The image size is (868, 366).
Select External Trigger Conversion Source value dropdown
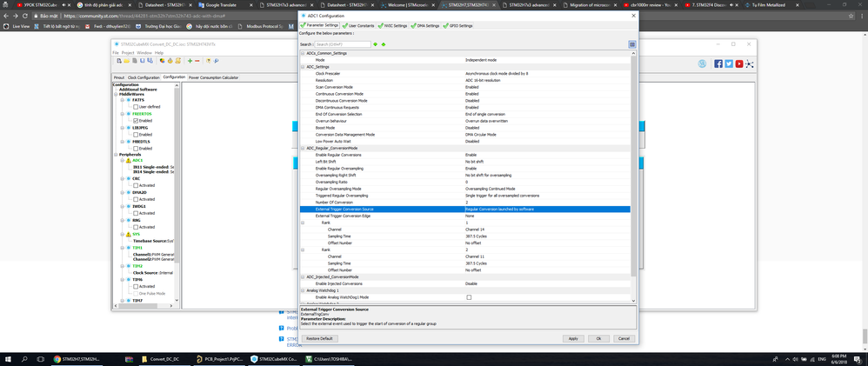(x=547, y=210)
